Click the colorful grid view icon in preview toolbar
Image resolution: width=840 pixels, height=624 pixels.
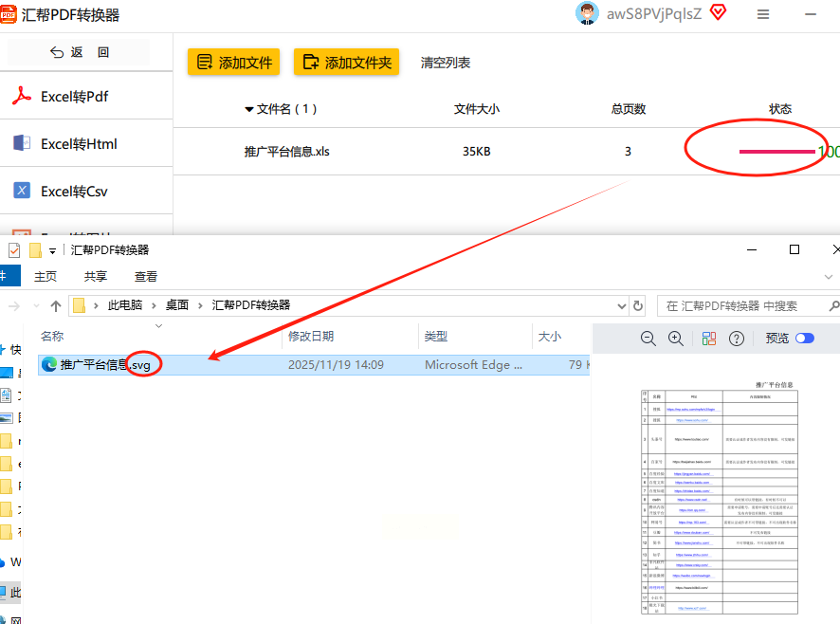tap(709, 339)
